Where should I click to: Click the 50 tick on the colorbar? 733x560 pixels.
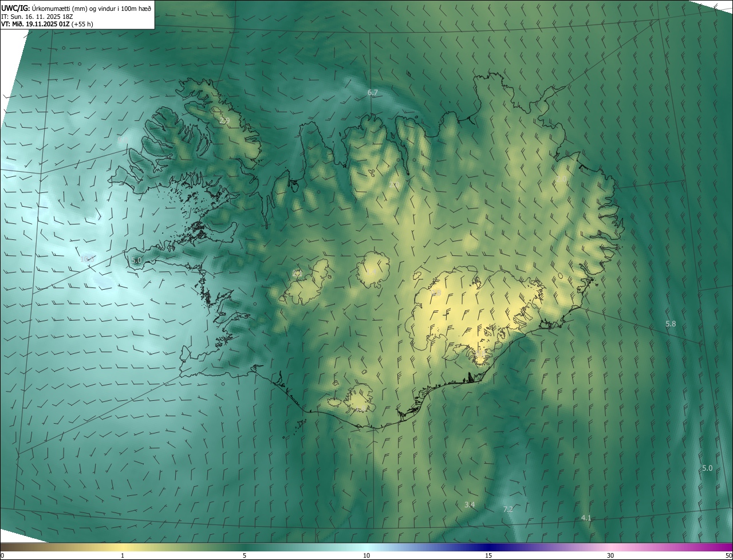(729, 555)
